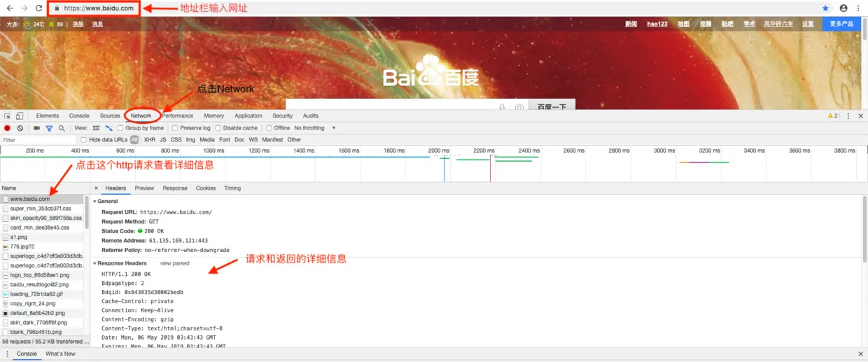Select the All filter type

134,139
